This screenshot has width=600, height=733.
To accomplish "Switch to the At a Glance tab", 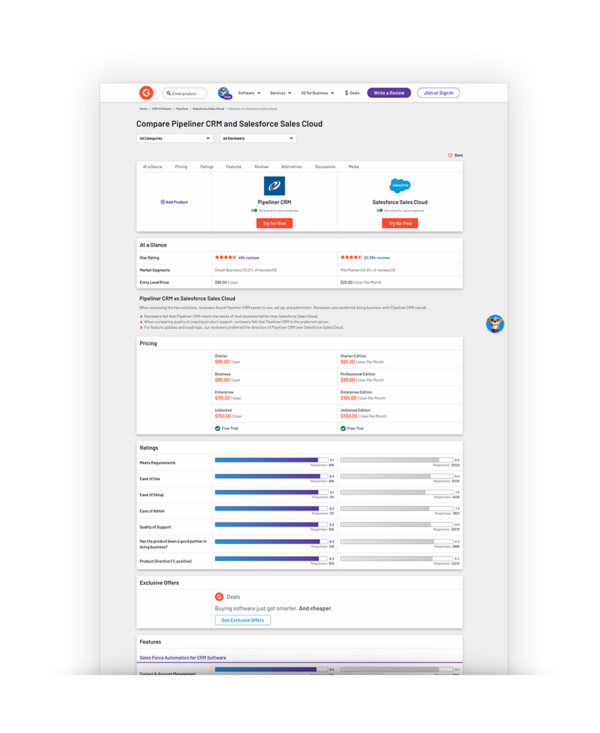I will coord(152,167).
